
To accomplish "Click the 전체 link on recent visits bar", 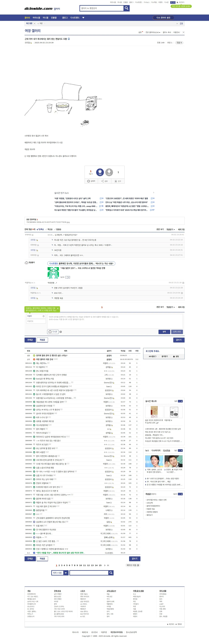I will pyautogui.click(x=181, y=23).
